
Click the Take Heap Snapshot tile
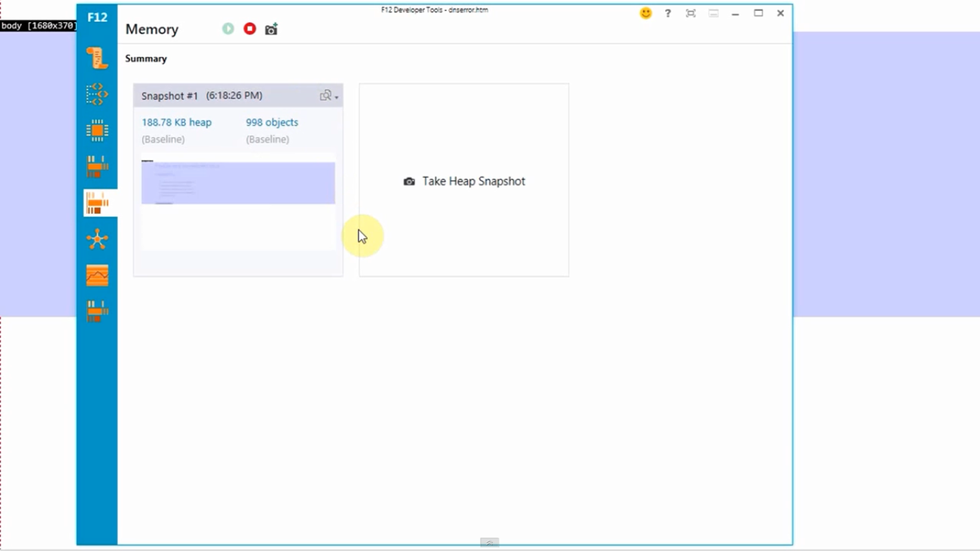(464, 182)
